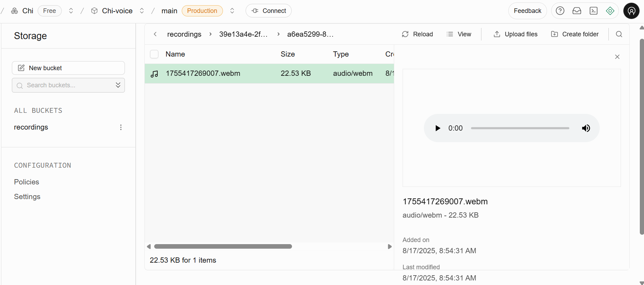Viewport: 644px width, 285px height.
Task: Open the user account avatar
Action: pos(631,11)
